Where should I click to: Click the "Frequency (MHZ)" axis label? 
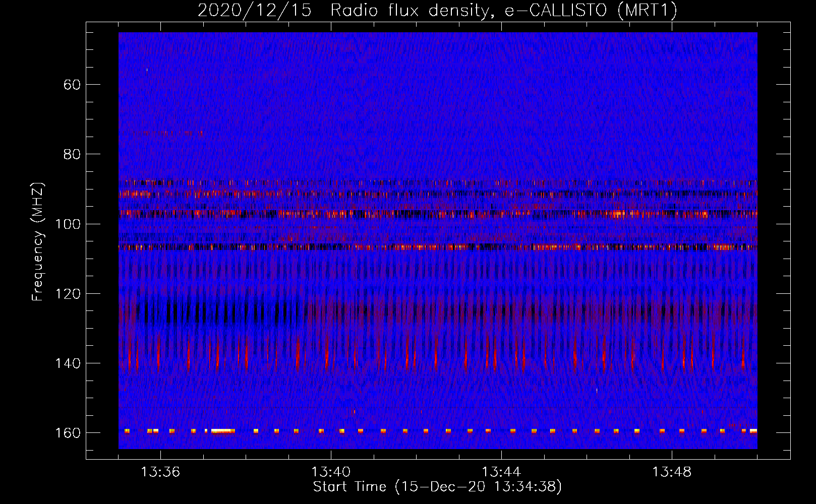[x=37, y=241]
